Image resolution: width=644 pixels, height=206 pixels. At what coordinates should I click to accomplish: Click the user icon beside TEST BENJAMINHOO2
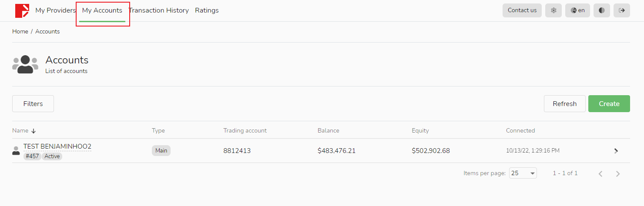(16, 151)
